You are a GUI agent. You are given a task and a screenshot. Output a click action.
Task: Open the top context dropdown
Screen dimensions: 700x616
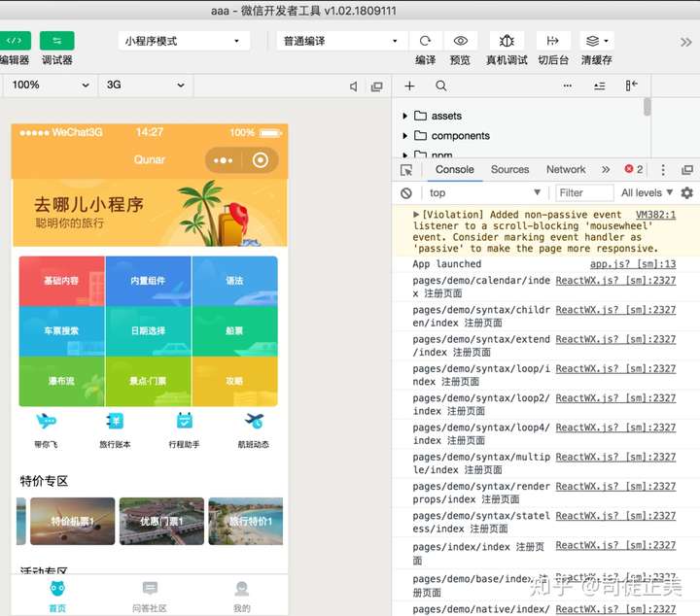tap(484, 192)
